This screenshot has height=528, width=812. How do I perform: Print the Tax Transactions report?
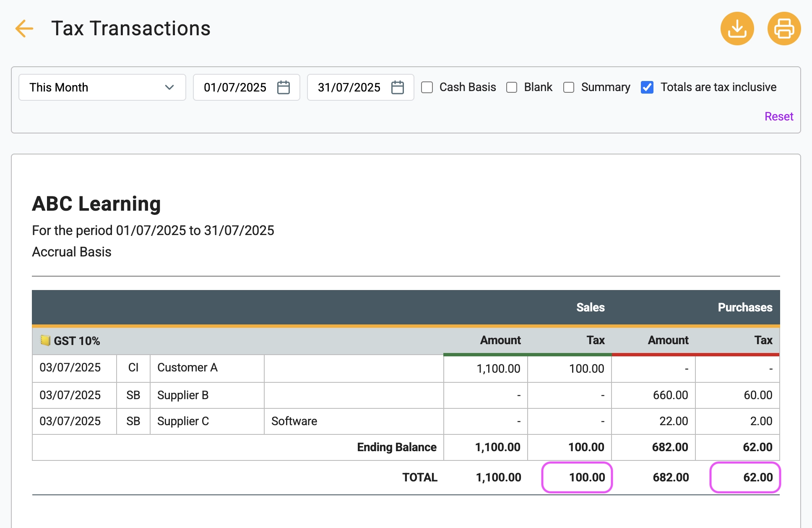pos(784,29)
